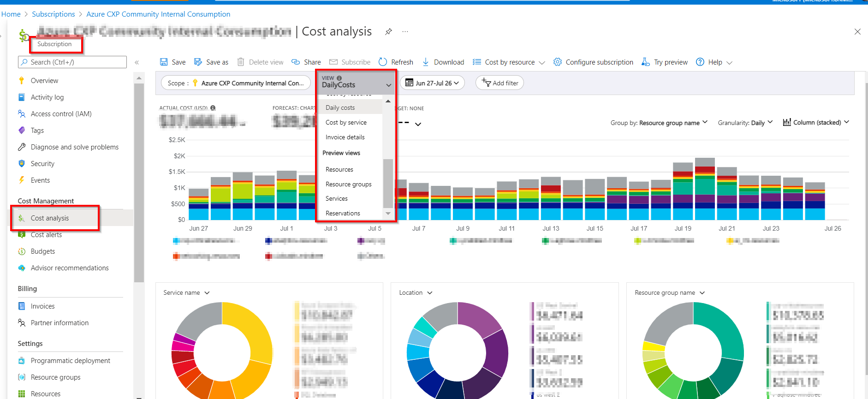Click the Jul 19 stacked bar
The image size is (868, 399).
(x=683, y=191)
